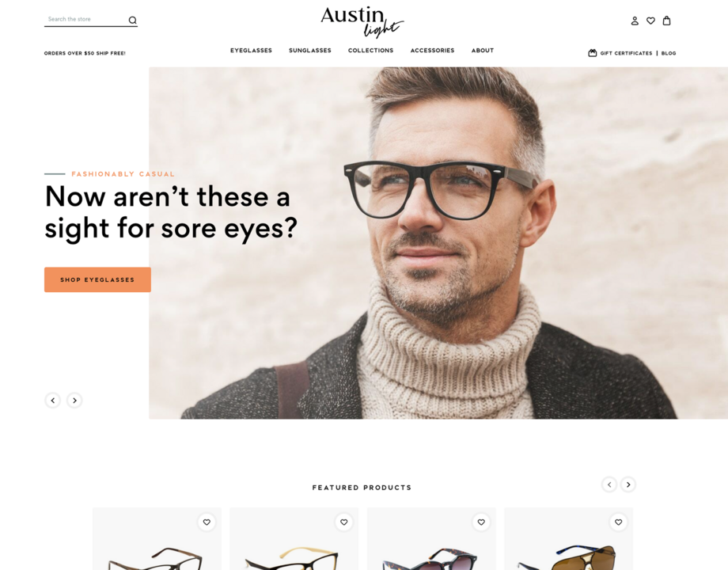Viewport: 728px width, 570px height.
Task: Click the Search the store field
Action: tap(86, 20)
